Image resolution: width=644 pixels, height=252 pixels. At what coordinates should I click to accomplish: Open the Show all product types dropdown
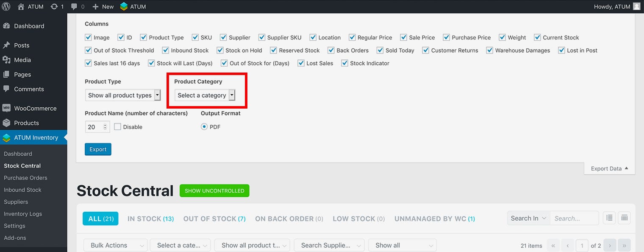[122, 95]
